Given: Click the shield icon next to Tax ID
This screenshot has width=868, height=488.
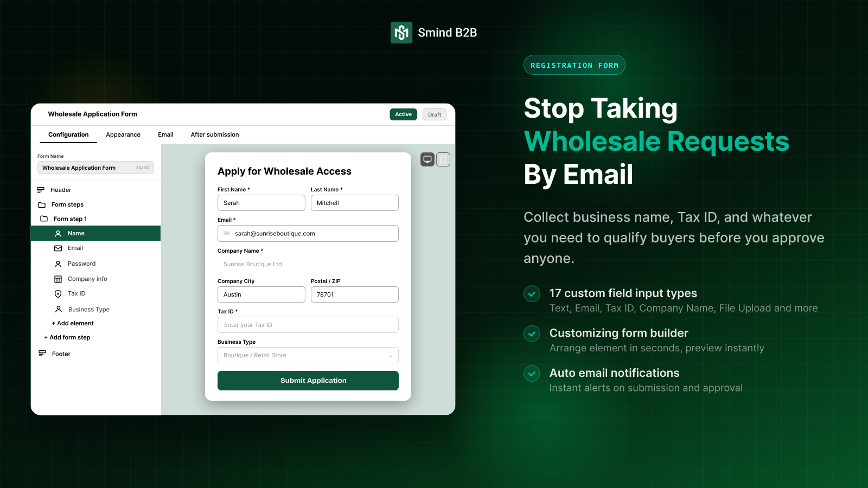Looking at the screenshot, I should 58,294.
